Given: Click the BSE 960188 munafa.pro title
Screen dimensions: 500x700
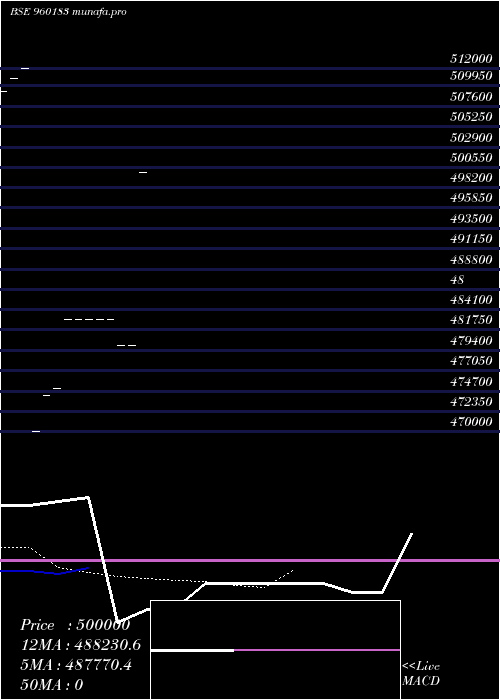Looking at the screenshot, I should [68, 12].
